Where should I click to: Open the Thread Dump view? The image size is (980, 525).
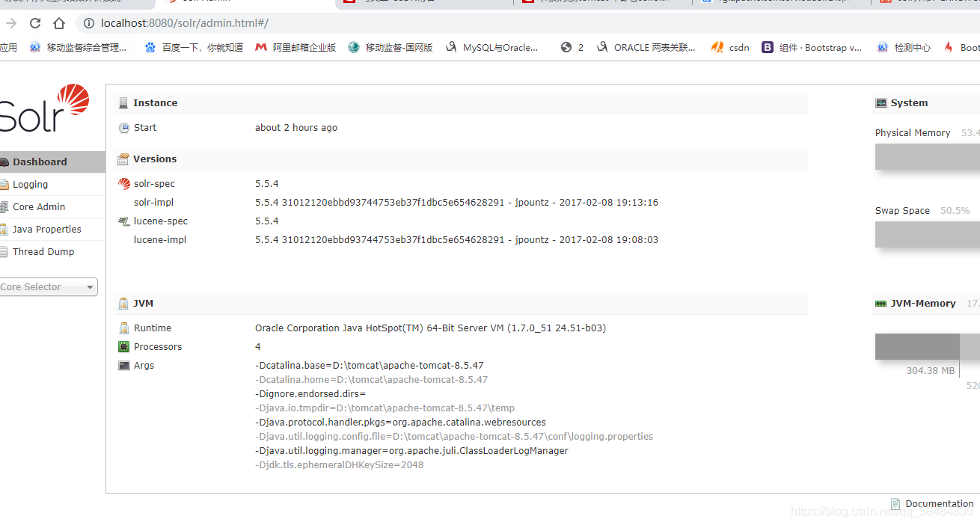click(42, 252)
